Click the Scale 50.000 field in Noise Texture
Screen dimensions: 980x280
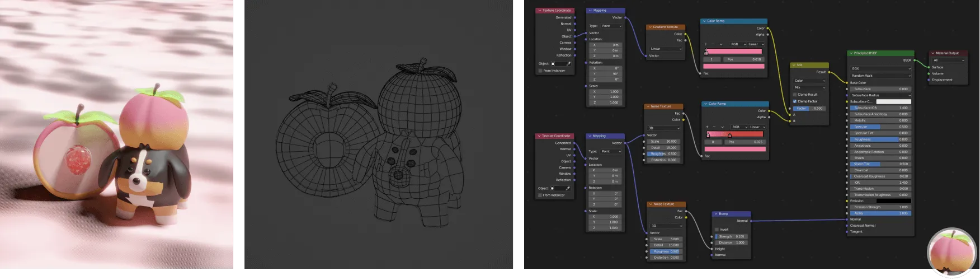[664, 142]
